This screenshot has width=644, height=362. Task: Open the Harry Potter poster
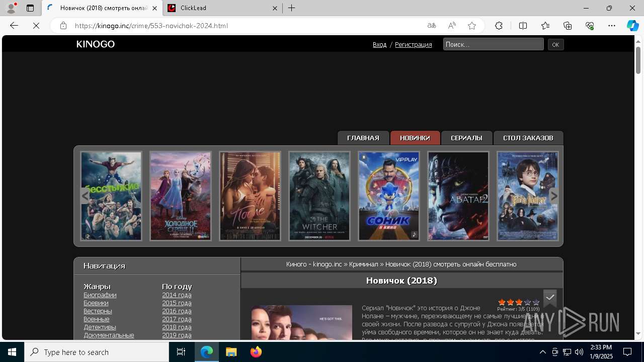coord(528,196)
